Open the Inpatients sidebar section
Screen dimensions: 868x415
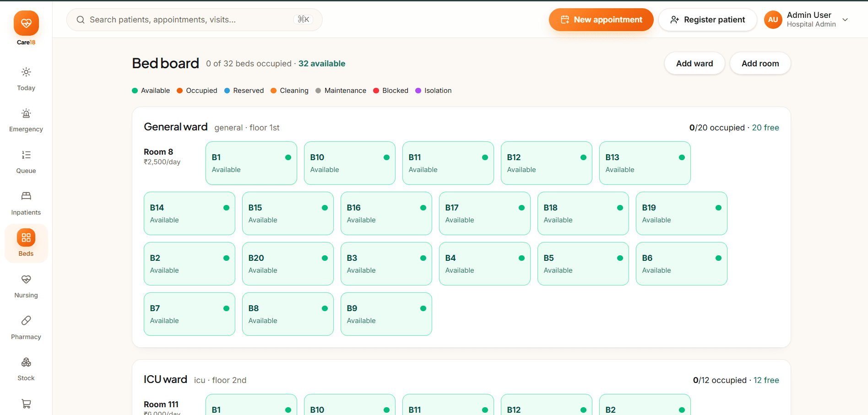point(26,204)
